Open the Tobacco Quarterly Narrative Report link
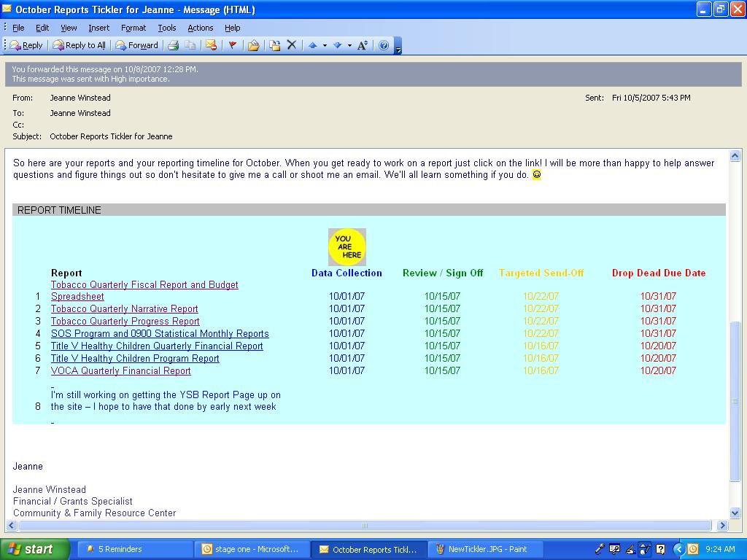The height and width of the screenshot is (560, 747). point(124,308)
